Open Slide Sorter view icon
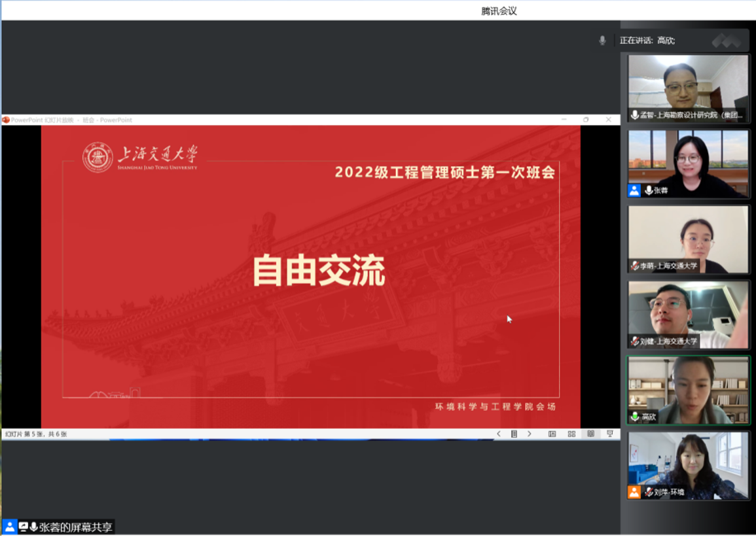756x537 pixels. click(x=571, y=434)
